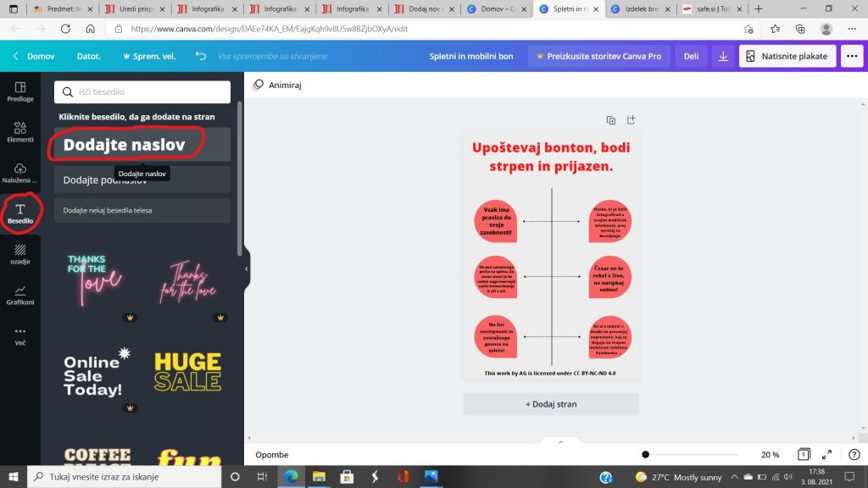Open the help question mark button

pos(854,454)
